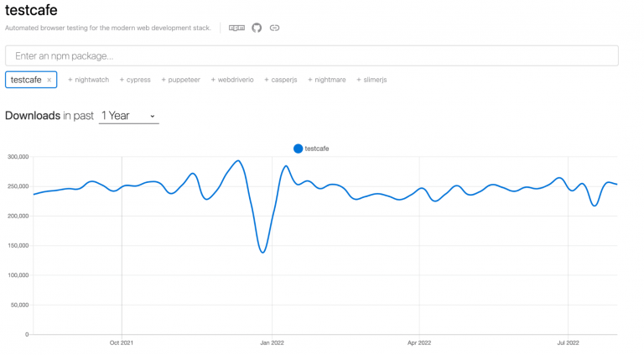Remove testcafe tag with x icon
The width and height of the screenshot is (644, 355).
49,80
